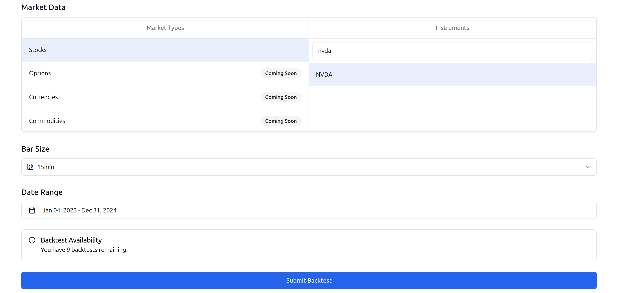
Task: Focus the instruments search field containing nvda
Action: (452, 51)
